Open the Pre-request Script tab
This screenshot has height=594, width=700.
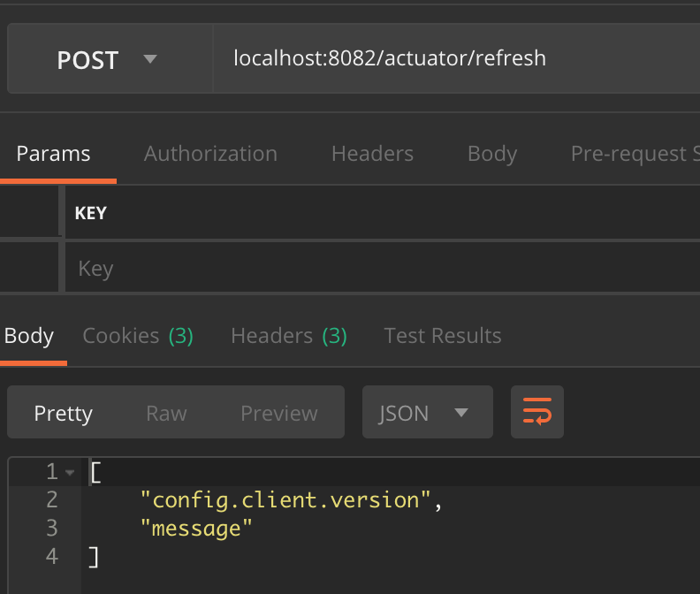pyautogui.click(x=635, y=154)
